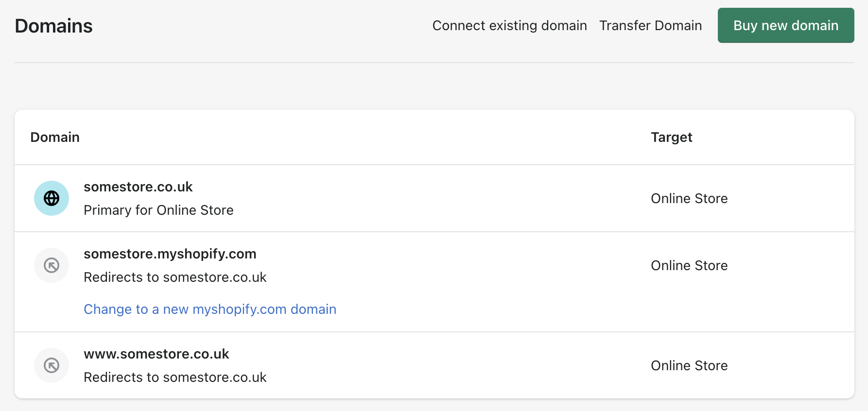The height and width of the screenshot is (411, 868).
Task: Click the globe icon next to somestore.co.uk
Action: click(x=51, y=198)
